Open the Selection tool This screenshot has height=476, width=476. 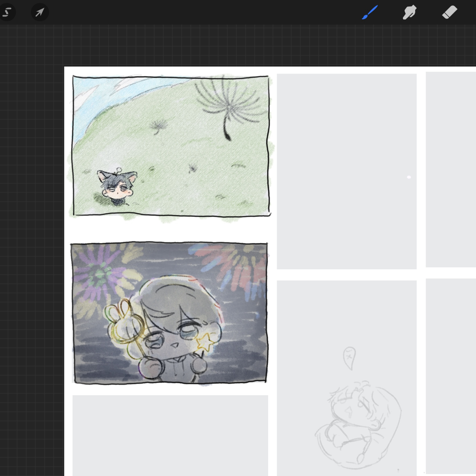tap(7, 12)
